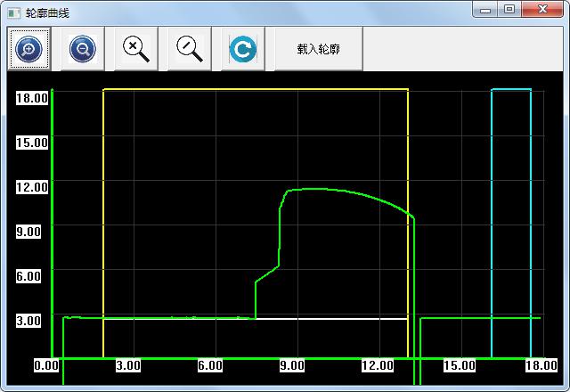Open the window system menu icon
Viewport: 570px width, 392px height.
pos(12,12)
